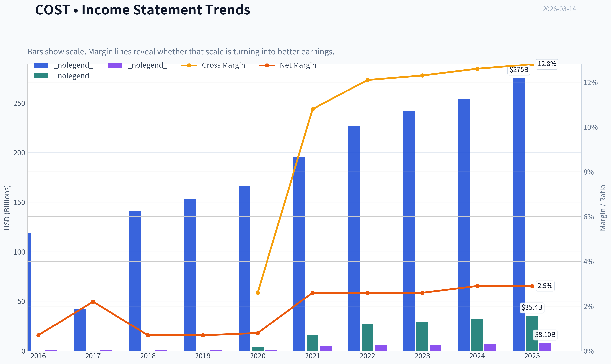Select the Gross Margin point at 2022
Viewport: 611px width, 364px height.
[x=368, y=80]
